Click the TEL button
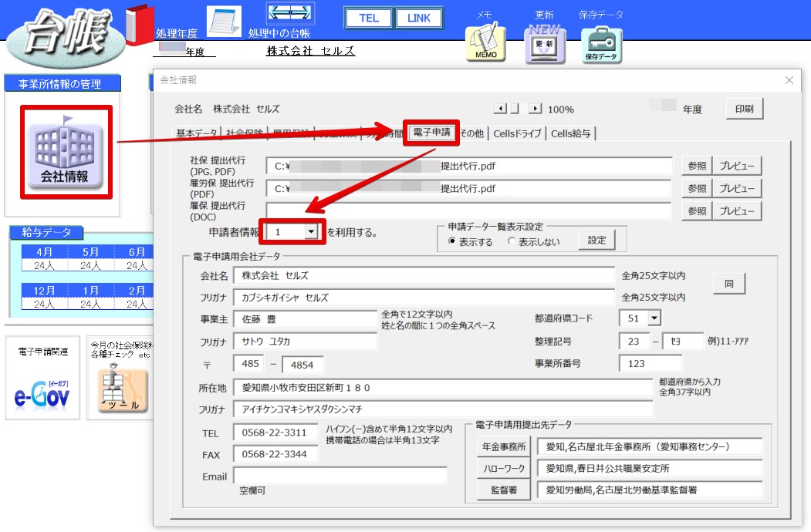Viewport: 811px width, 532px height. [369, 18]
